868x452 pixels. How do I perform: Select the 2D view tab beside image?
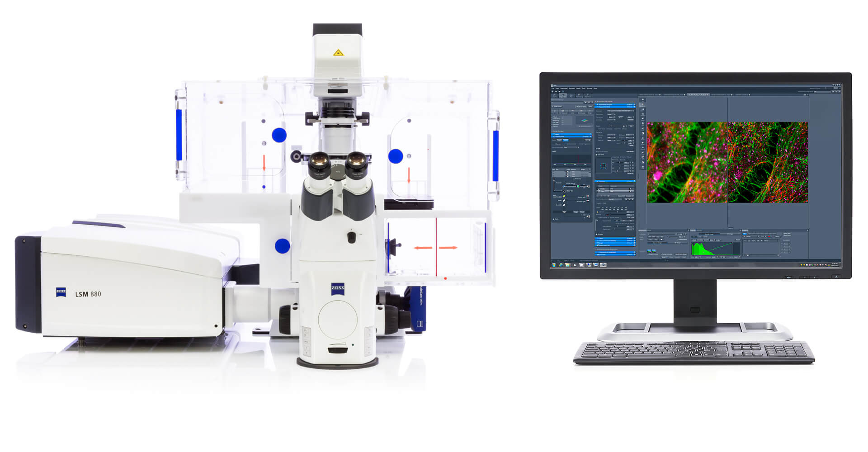[x=643, y=100]
